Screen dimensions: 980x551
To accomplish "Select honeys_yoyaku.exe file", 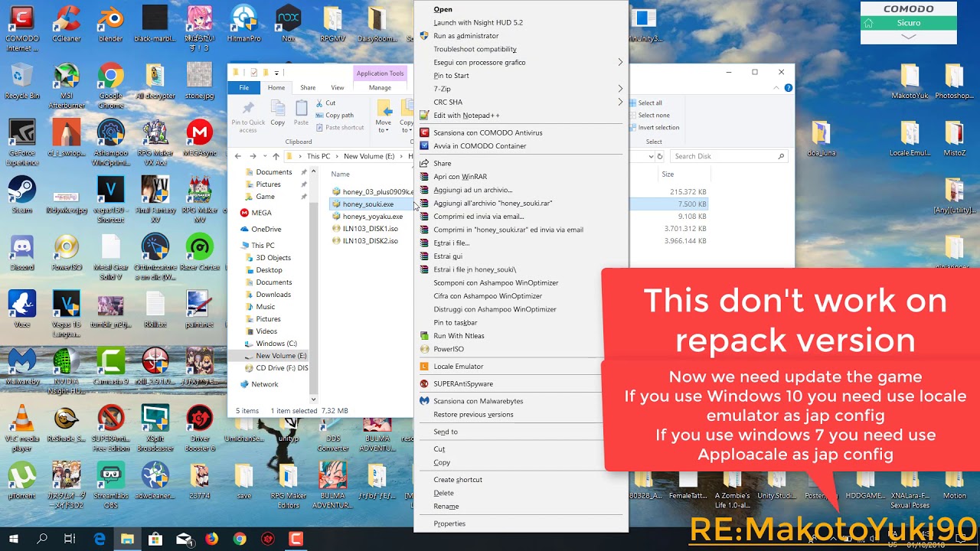I will pyautogui.click(x=373, y=217).
